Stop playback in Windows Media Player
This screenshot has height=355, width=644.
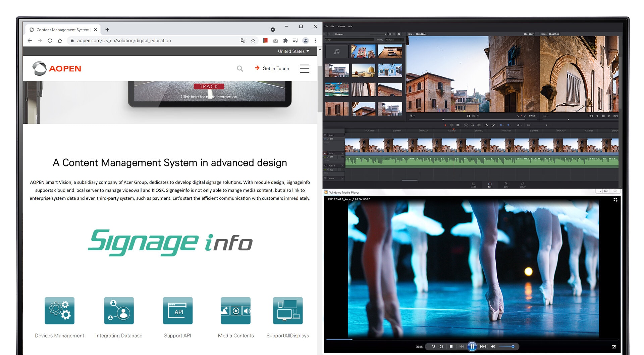point(451,347)
